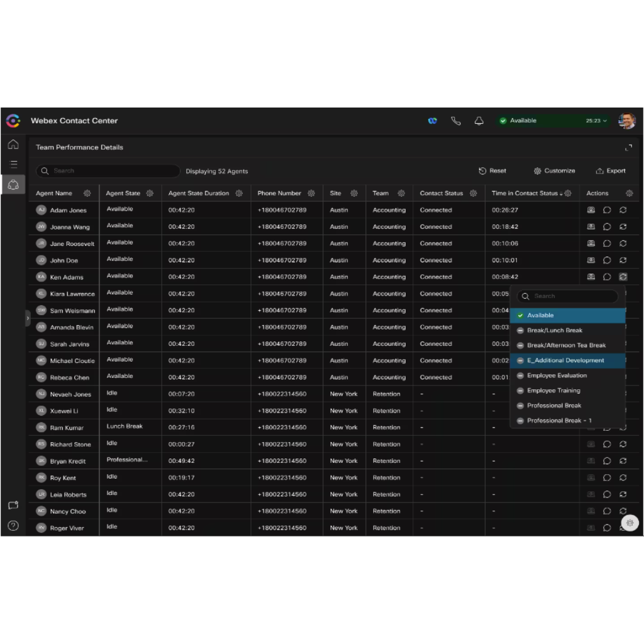This screenshot has width=644, height=644.
Task: Click the Export button
Action: click(x=611, y=171)
